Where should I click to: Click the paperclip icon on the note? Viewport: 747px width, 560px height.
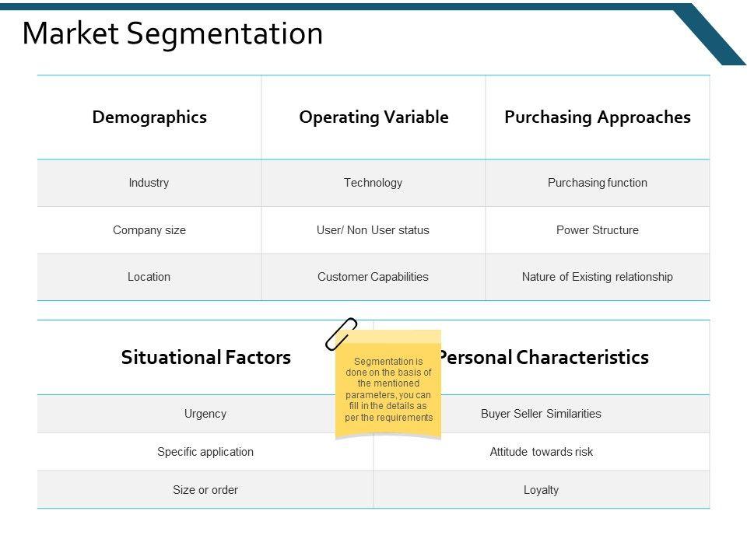pyautogui.click(x=341, y=334)
